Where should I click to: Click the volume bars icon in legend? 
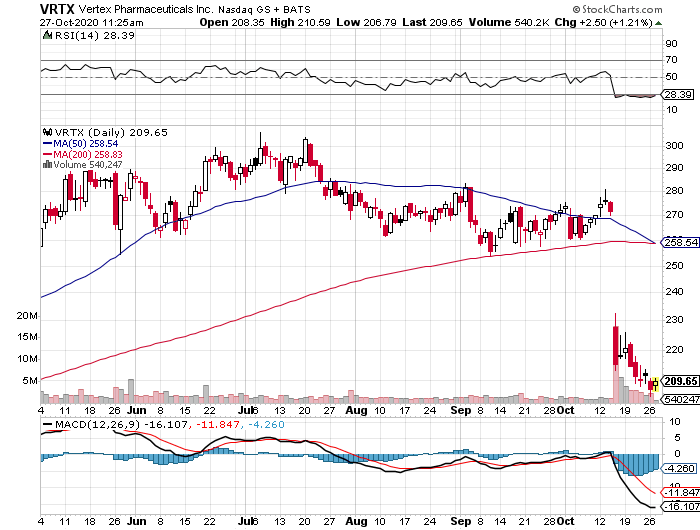[45, 164]
